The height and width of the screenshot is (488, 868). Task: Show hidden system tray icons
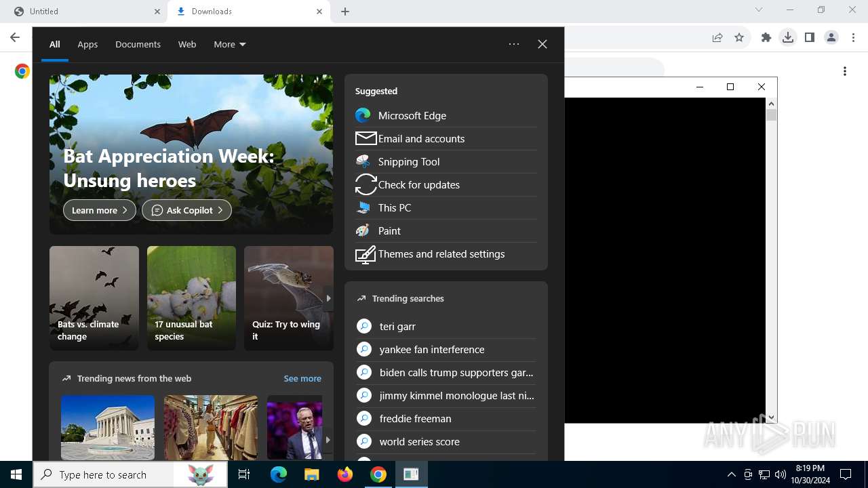[731, 474]
